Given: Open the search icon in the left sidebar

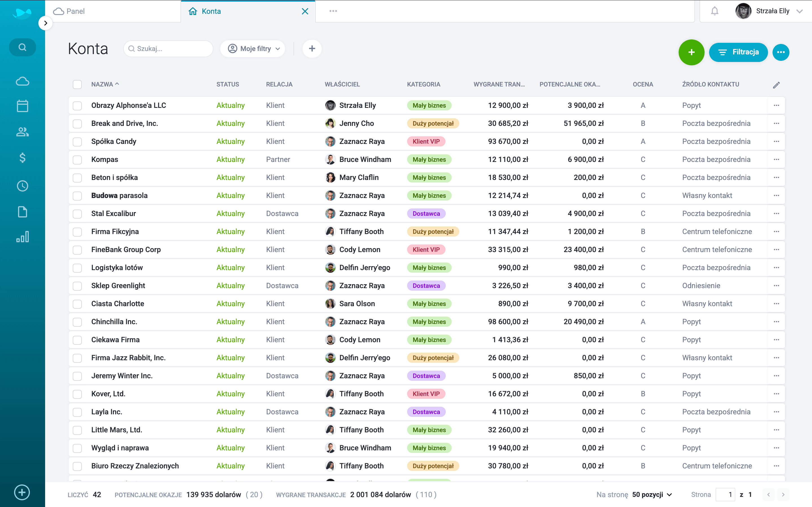Looking at the screenshot, I should coord(23,47).
